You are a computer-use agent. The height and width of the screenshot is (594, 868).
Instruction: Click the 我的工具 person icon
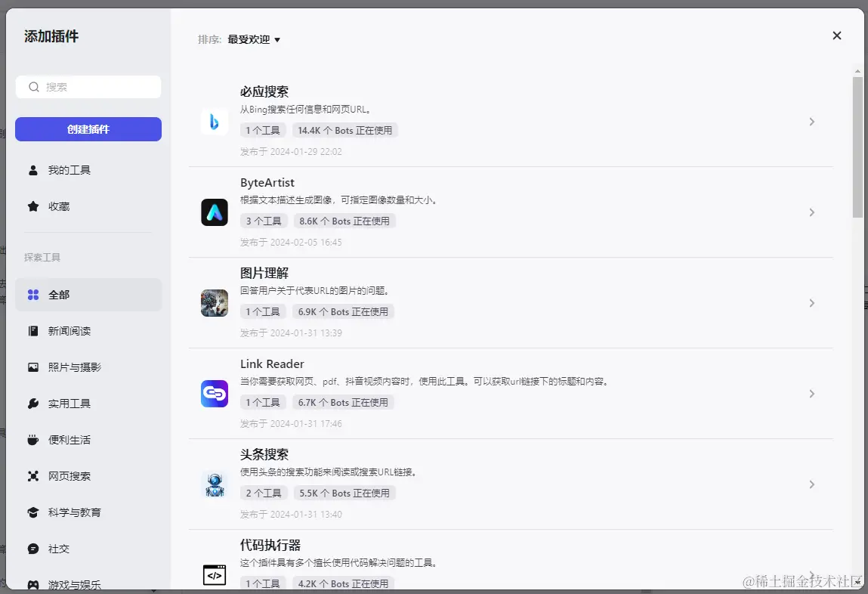pyautogui.click(x=33, y=170)
